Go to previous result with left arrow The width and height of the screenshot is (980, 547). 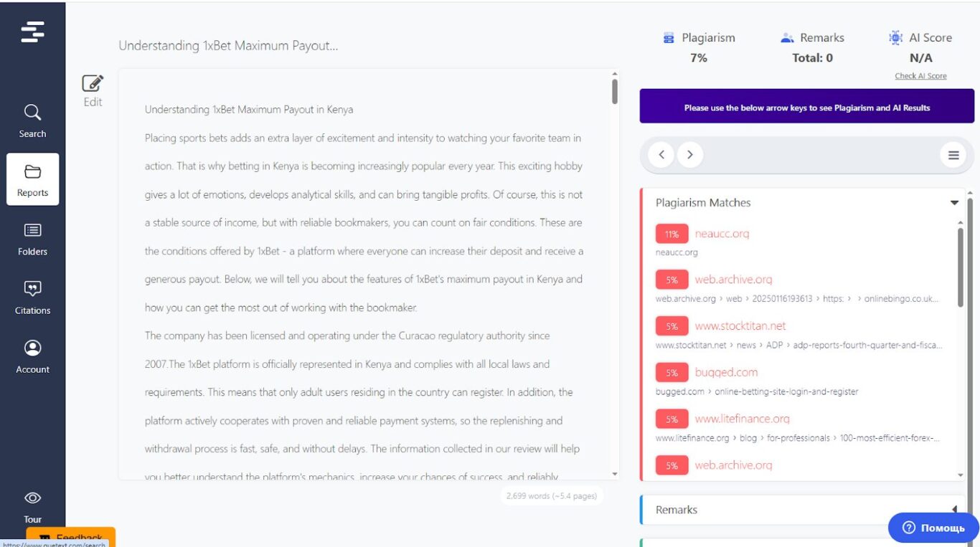click(661, 154)
